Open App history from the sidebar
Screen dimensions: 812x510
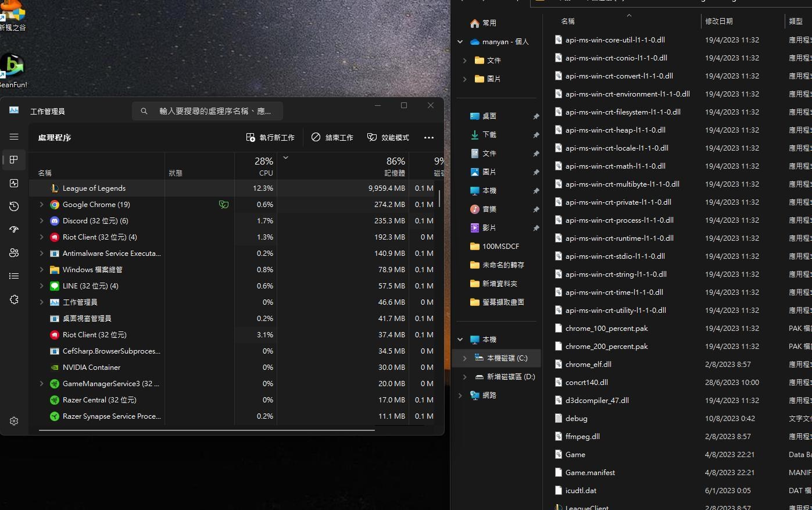pos(14,206)
